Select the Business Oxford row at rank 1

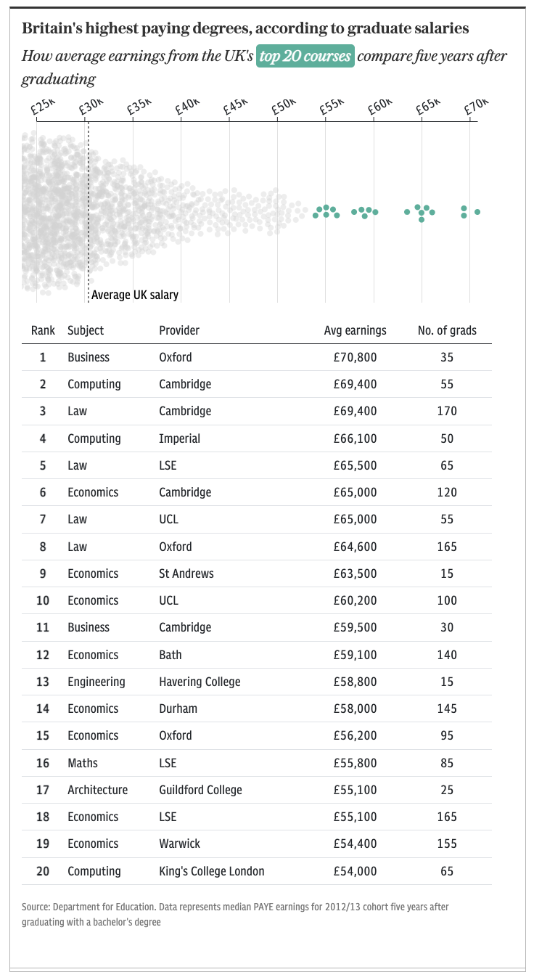coord(260,357)
